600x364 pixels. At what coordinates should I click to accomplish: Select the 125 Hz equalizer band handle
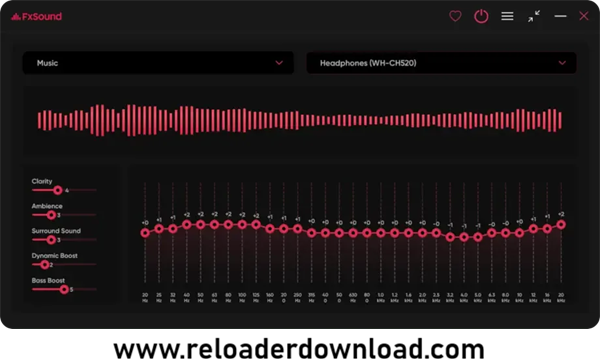click(256, 225)
